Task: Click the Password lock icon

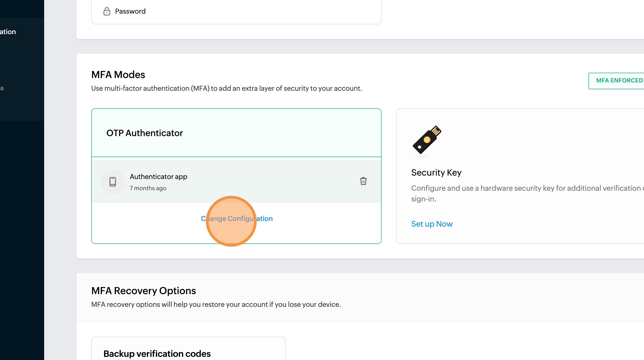Action: click(107, 11)
